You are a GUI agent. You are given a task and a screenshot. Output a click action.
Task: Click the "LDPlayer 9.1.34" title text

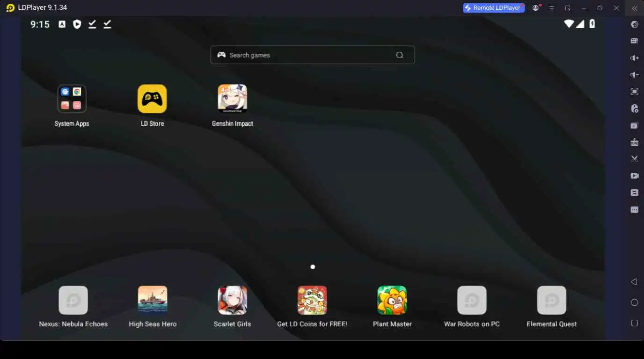(42, 8)
